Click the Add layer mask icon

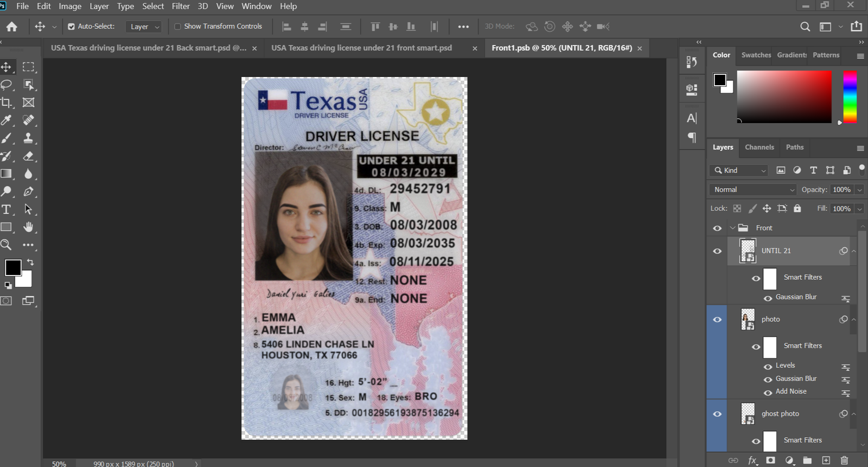click(770, 460)
